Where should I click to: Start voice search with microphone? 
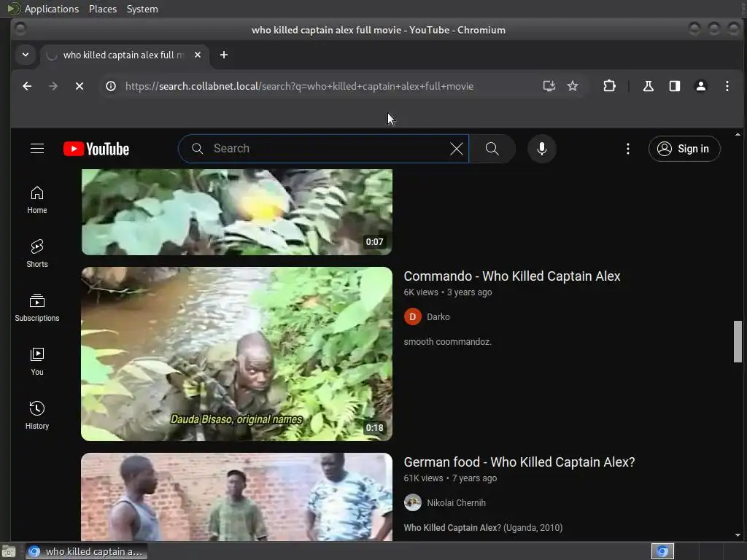542,149
